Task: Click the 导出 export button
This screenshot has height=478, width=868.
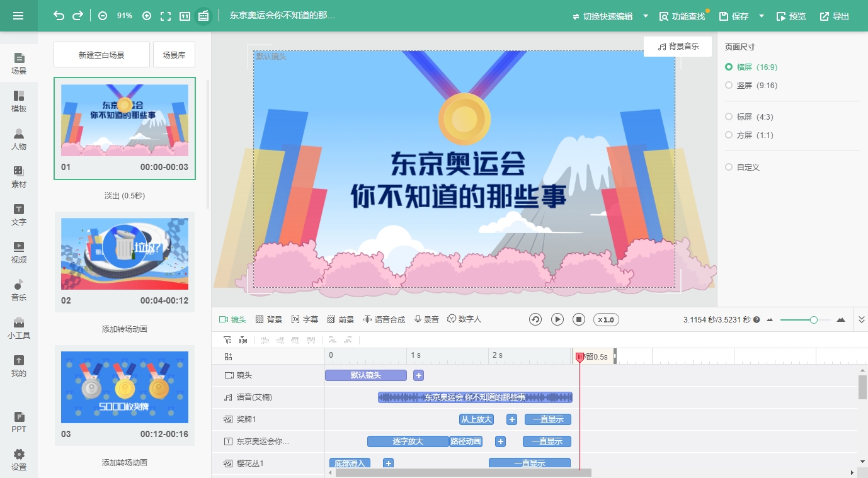Action: [835, 16]
